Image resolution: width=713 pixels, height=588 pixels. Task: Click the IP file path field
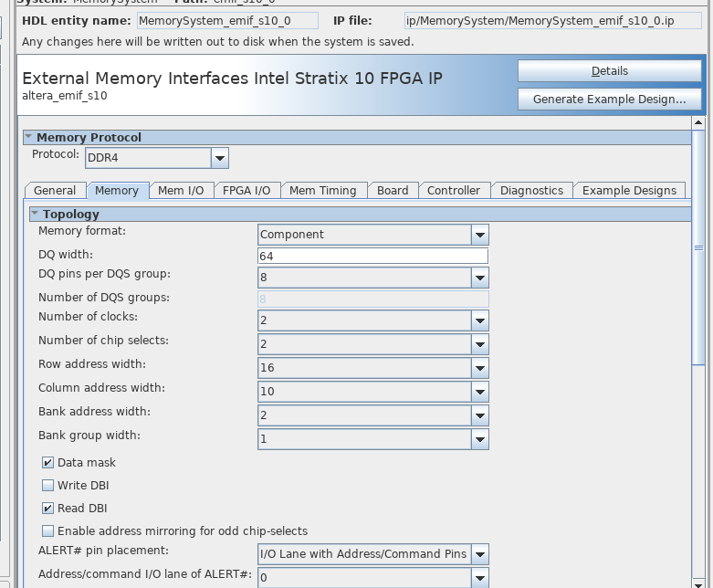[553, 21]
